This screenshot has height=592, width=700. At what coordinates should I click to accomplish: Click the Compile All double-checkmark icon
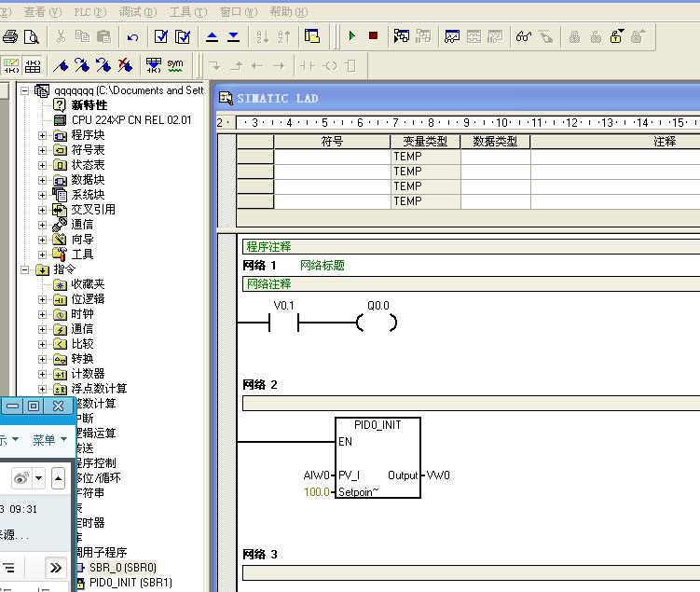coord(183,36)
